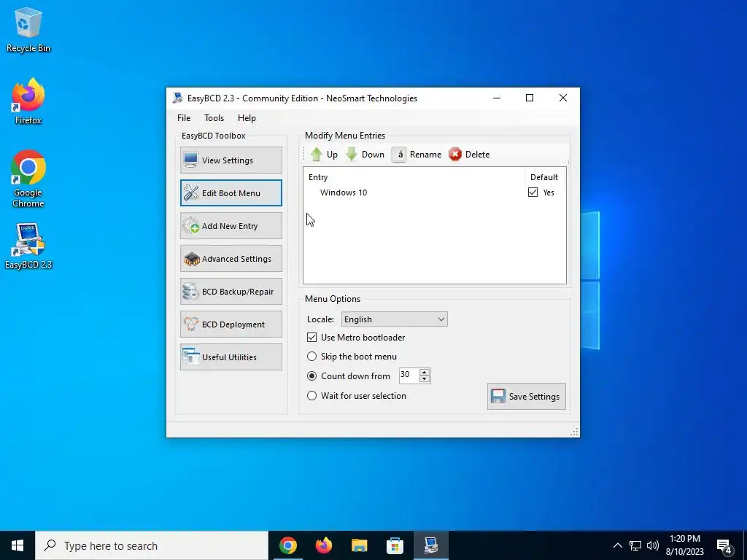Select the Firefox desktop shortcut
Screen dimensions: 747x560
click(28, 101)
